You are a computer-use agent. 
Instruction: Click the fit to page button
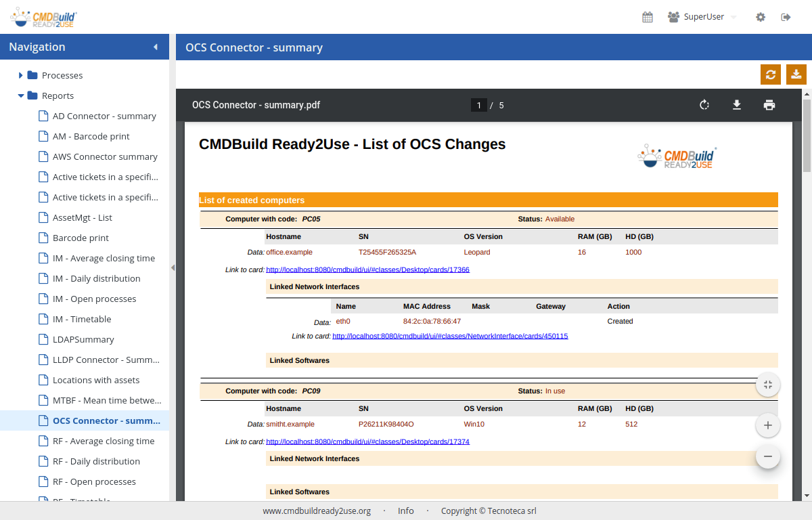pos(767,385)
